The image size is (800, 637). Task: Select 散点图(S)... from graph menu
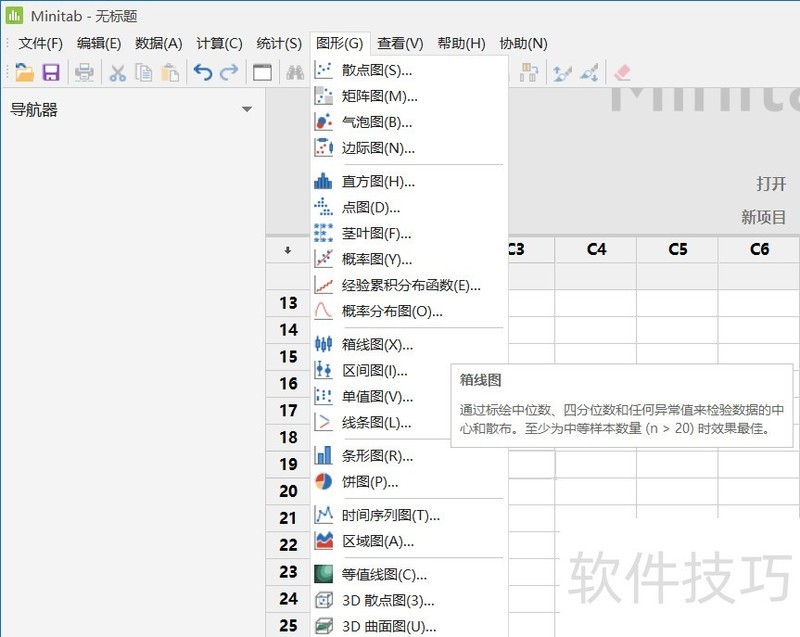click(x=376, y=70)
